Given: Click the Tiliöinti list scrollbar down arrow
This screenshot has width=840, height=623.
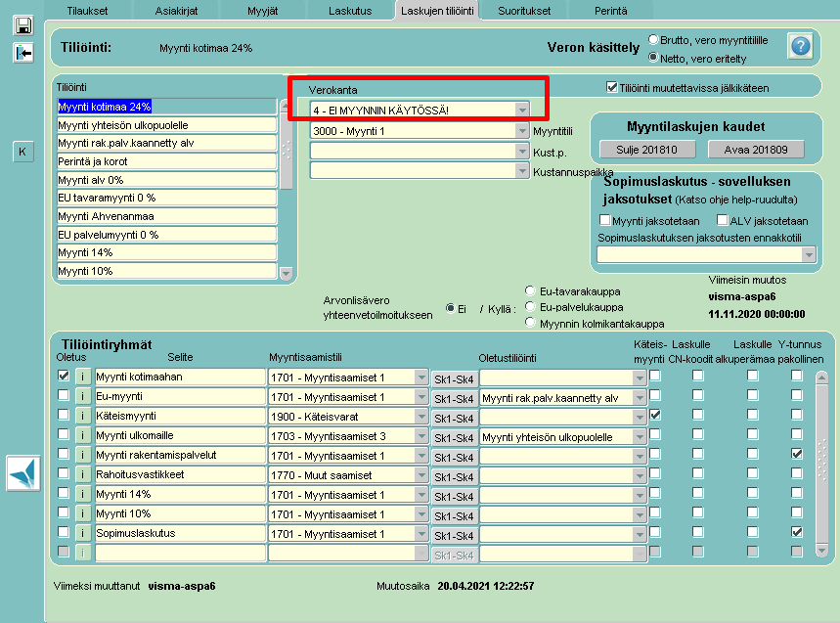Looking at the screenshot, I should 287,273.
